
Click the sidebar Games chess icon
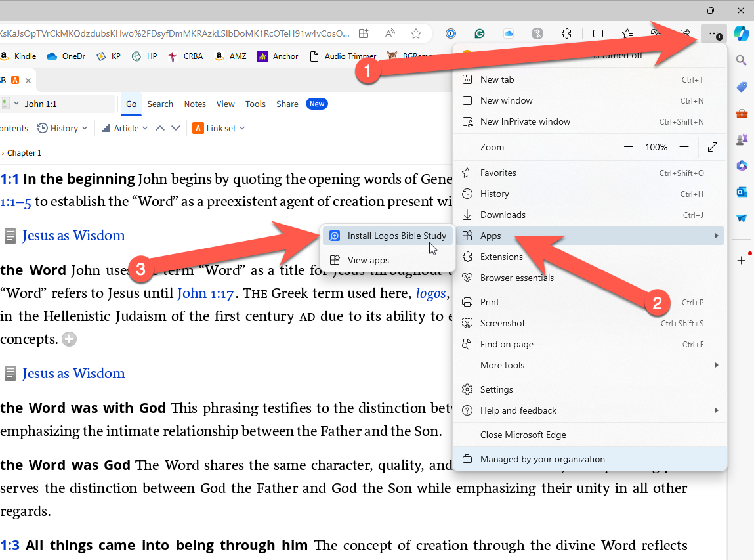click(741, 140)
